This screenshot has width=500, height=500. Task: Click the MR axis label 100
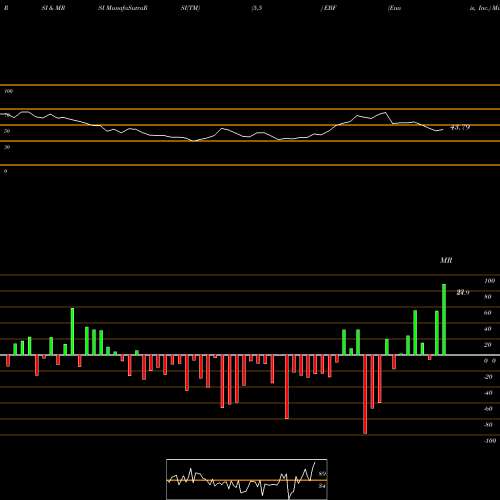click(x=490, y=281)
